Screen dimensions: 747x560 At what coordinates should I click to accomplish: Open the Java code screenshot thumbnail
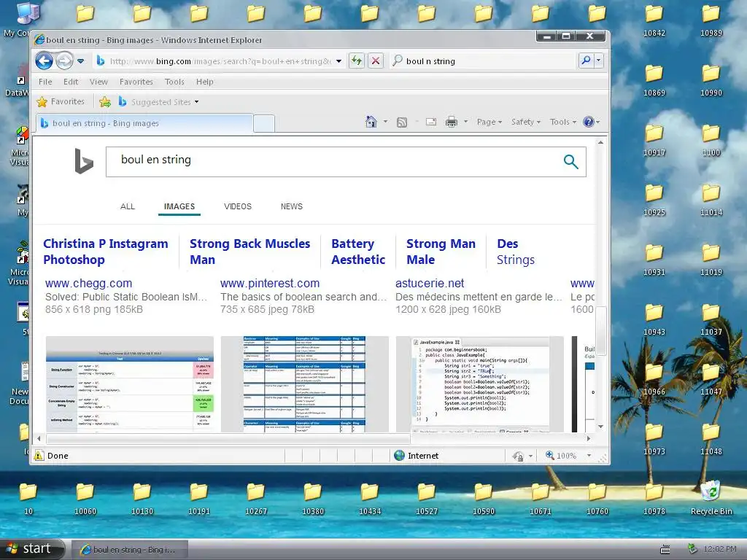point(480,384)
